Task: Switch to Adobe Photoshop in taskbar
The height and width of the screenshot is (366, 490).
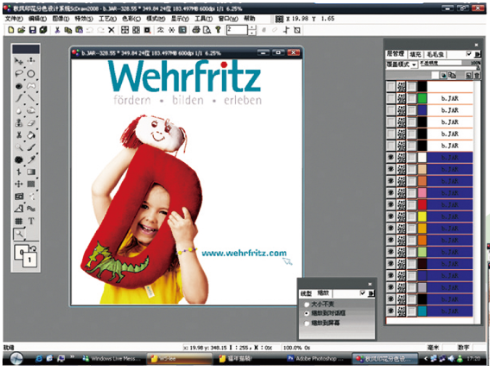Action: (x=315, y=359)
